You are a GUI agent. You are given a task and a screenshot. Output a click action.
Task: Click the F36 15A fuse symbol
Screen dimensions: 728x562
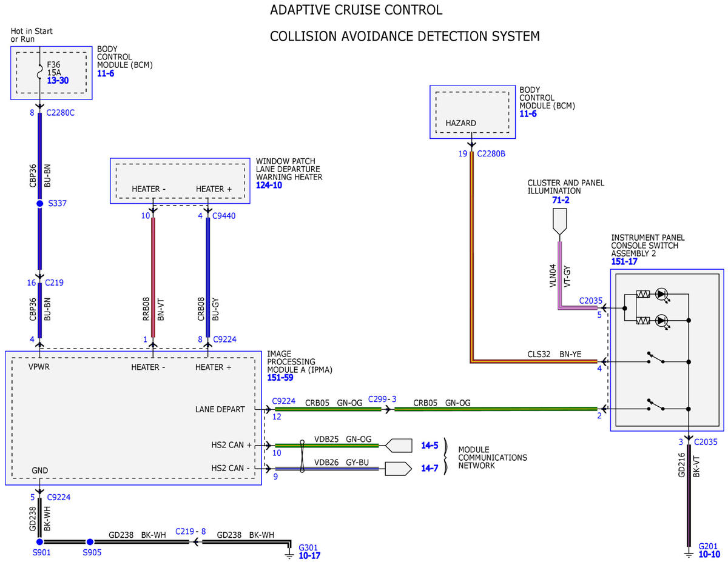coord(40,72)
